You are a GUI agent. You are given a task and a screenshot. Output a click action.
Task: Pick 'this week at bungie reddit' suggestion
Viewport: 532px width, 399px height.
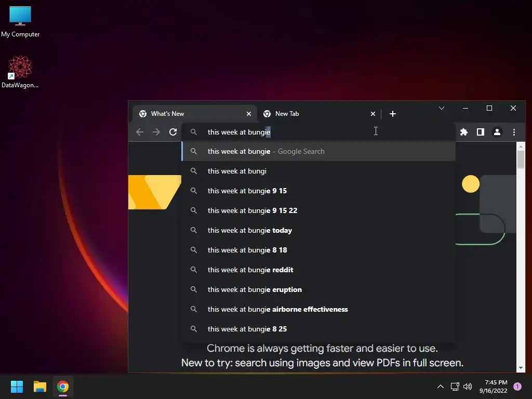(318, 270)
